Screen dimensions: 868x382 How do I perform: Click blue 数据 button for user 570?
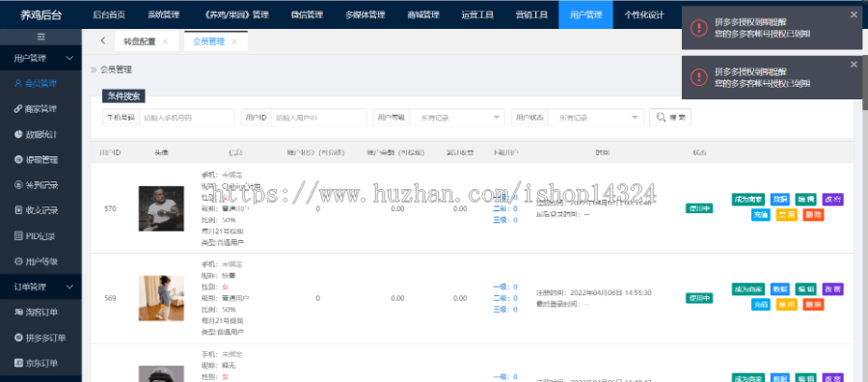pyautogui.click(x=780, y=200)
